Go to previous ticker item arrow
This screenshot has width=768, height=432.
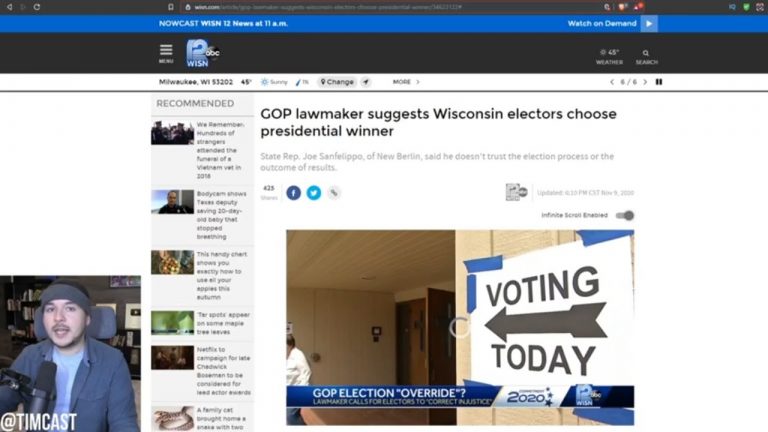612,82
